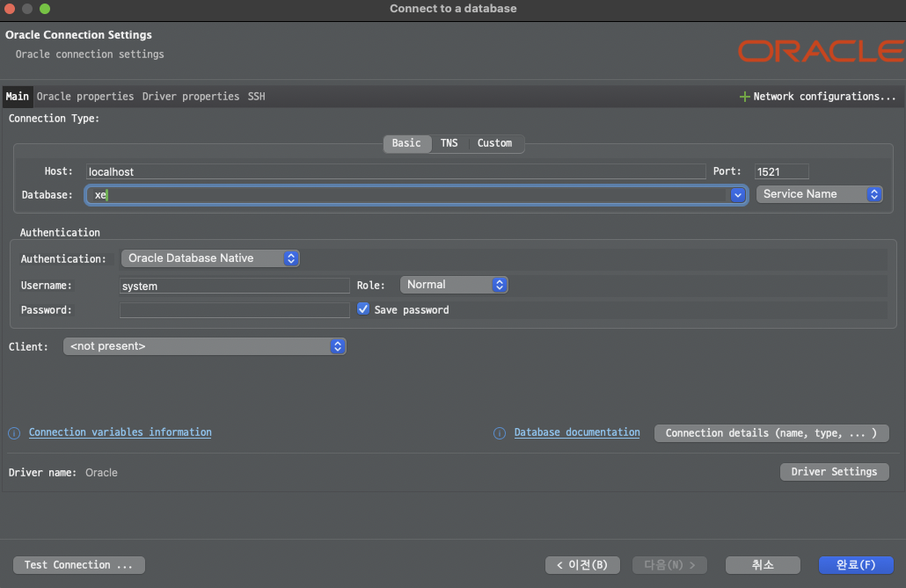Screen dimensions: 906x588
Task: Open the Client dropdown showing not present
Action: point(205,346)
